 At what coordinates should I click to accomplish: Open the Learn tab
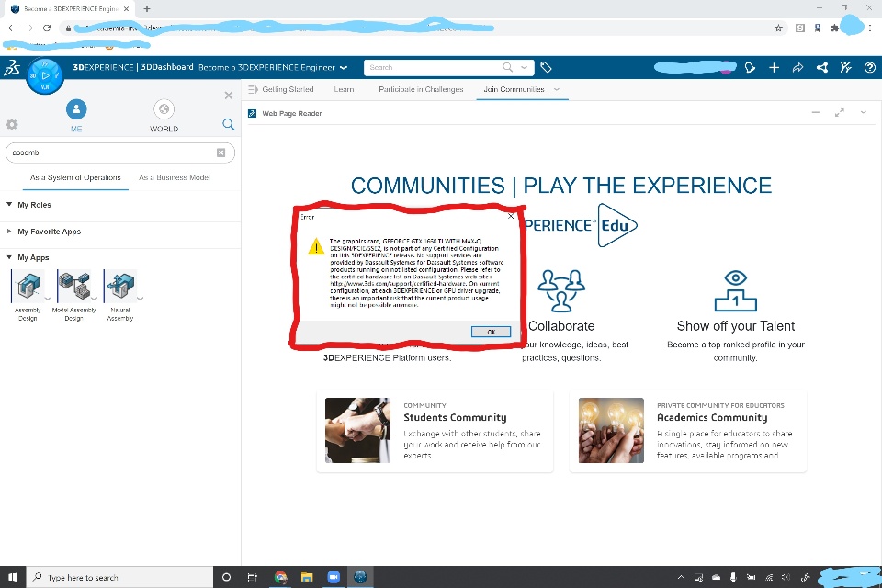tap(344, 89)
